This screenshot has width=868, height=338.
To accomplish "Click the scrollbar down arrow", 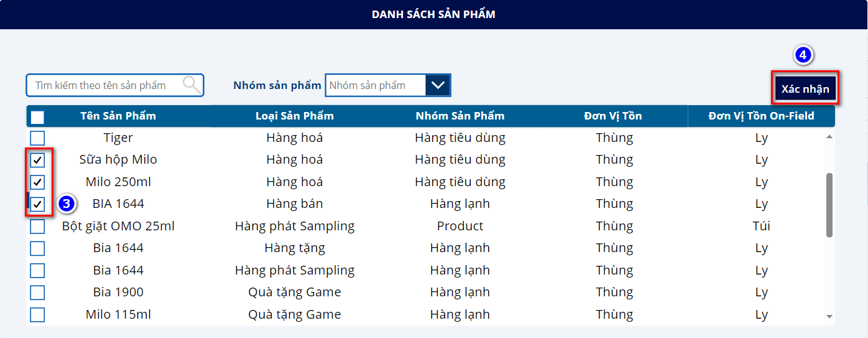I will tap(829, 316).
